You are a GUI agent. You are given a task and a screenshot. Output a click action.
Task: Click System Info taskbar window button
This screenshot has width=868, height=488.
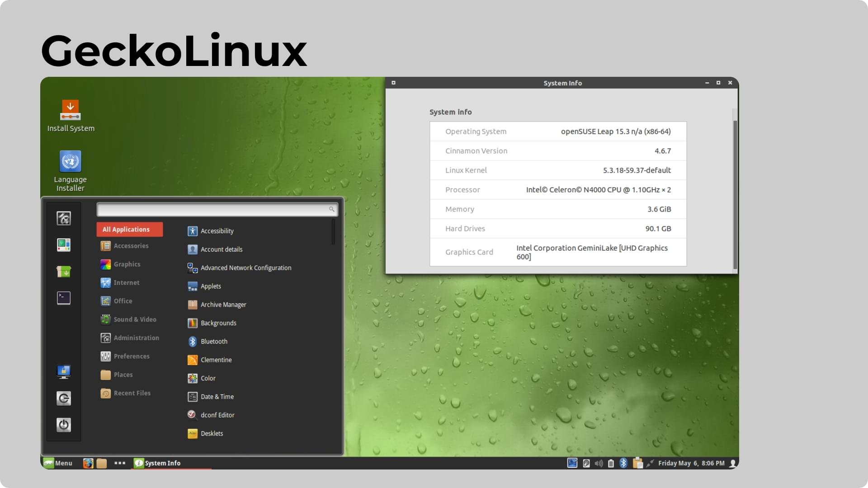tap(171, 463)
